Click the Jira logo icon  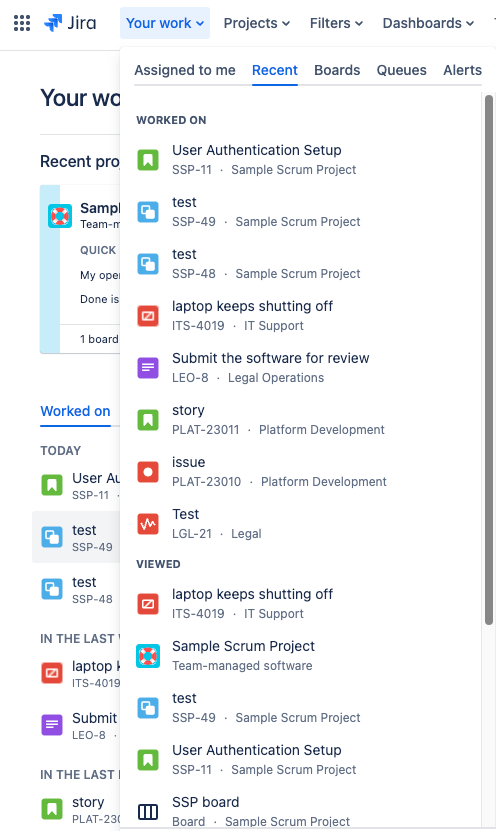point(53,23)
